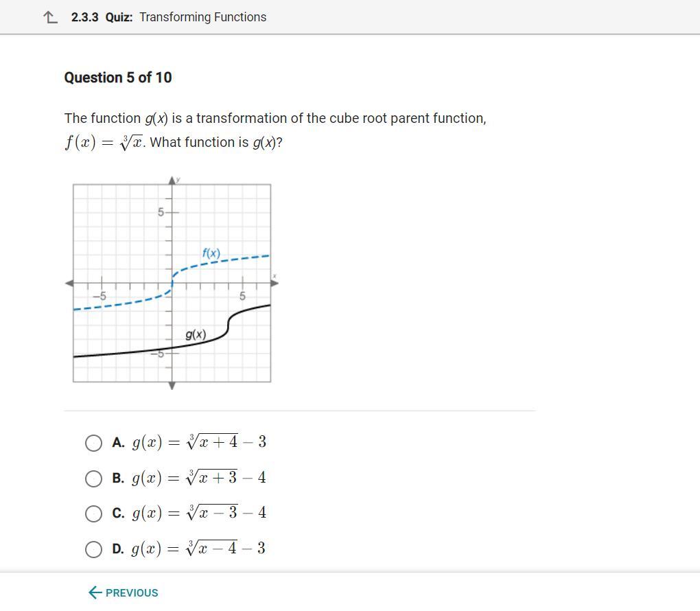Click the f(x) label on the graph
The image size is (700, 611).
pos(211,253)
